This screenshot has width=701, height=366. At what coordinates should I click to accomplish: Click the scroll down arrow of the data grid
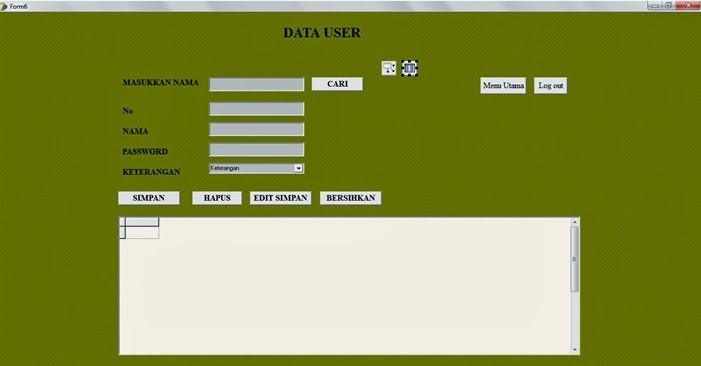click(575, 350)
